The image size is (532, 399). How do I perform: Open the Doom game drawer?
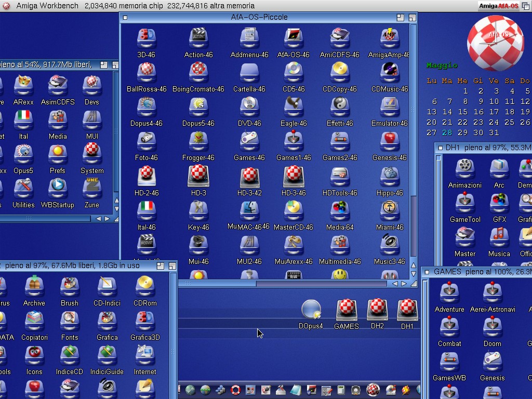[x=492, y=327]
